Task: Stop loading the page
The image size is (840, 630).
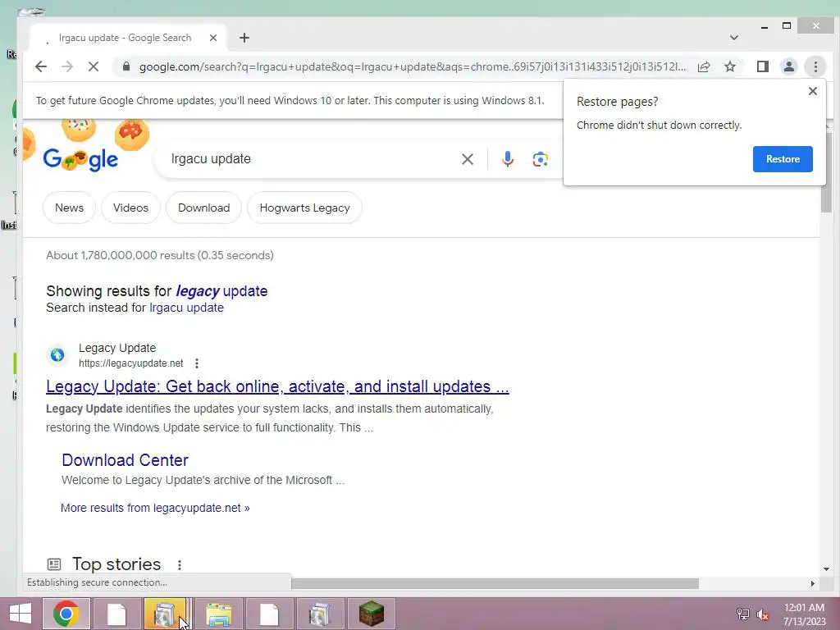Action: point(94,66)
